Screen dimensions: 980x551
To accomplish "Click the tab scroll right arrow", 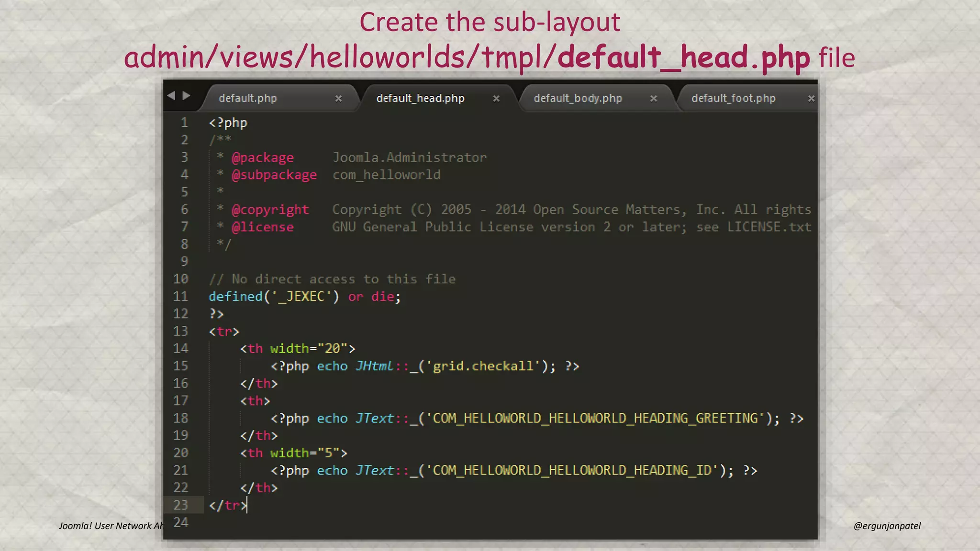I will coord(187,96).
